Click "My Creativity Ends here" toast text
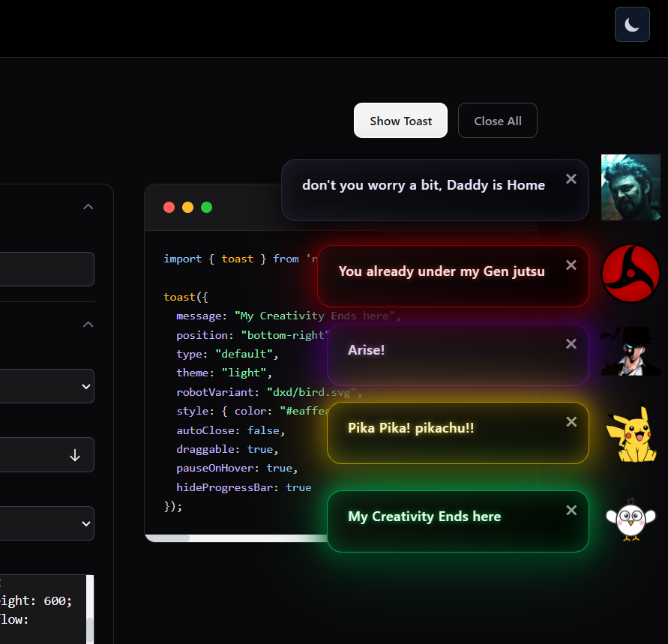Screen dimensions: 668x644 coord(424,517)
